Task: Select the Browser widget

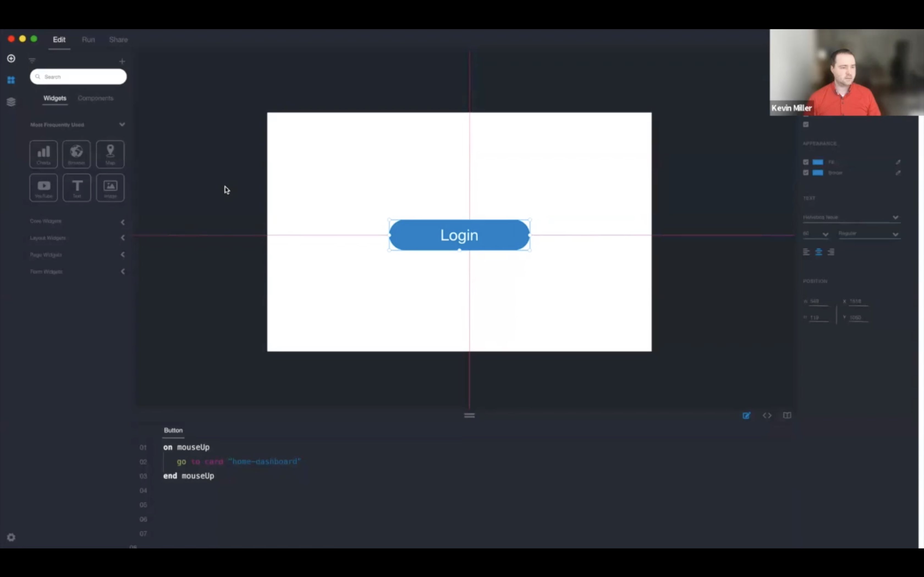Action: pyautogui.click(x=76, y=154)
